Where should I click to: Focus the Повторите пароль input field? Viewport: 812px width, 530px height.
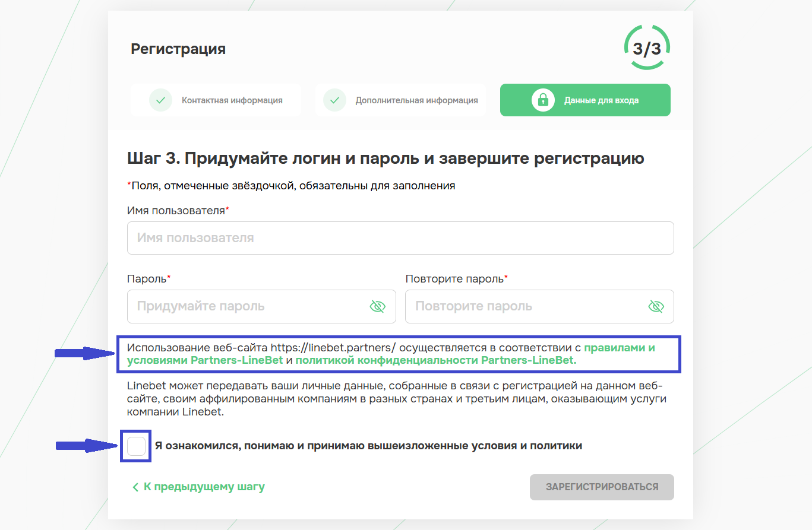(x=539, y=306)
